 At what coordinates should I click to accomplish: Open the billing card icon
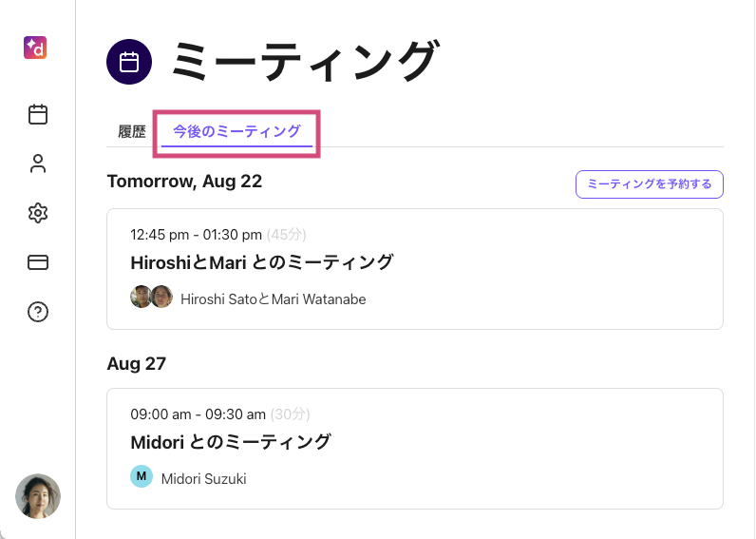point(38,262)
